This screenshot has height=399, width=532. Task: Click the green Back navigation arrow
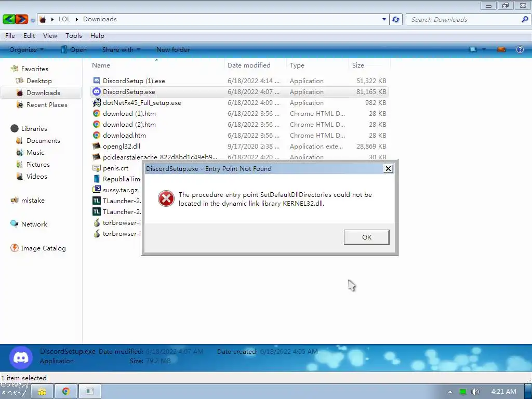pyautogui.click(x=9, y=19)
